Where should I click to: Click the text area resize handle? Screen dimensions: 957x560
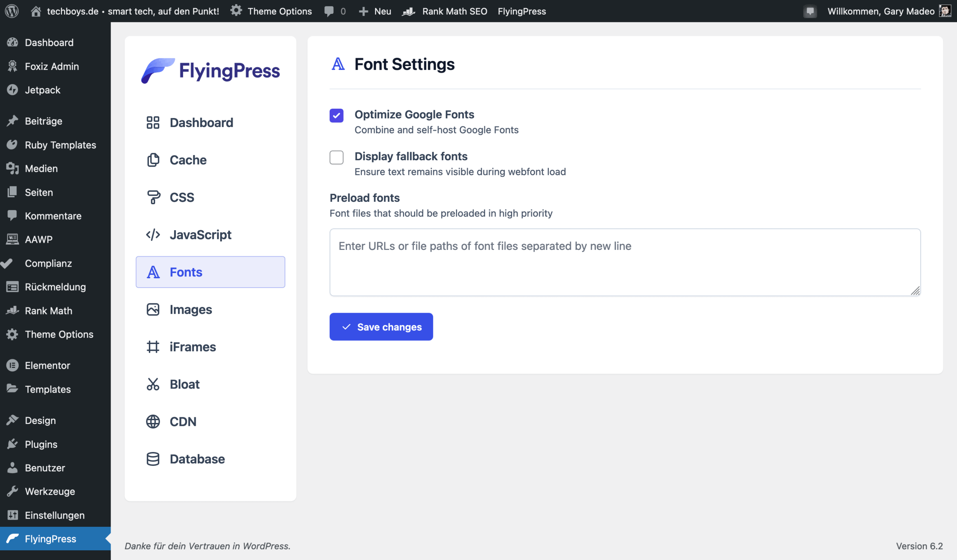tap(915, 291)
